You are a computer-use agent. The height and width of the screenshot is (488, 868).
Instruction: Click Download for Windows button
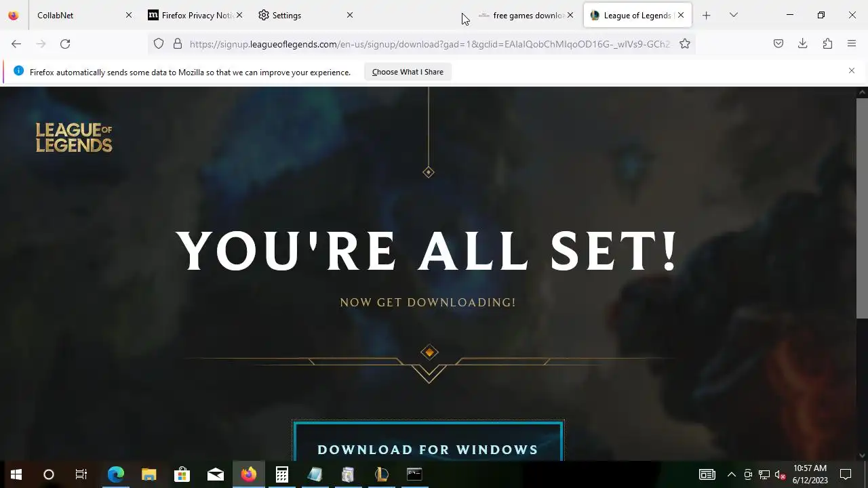tap(428, 441)
